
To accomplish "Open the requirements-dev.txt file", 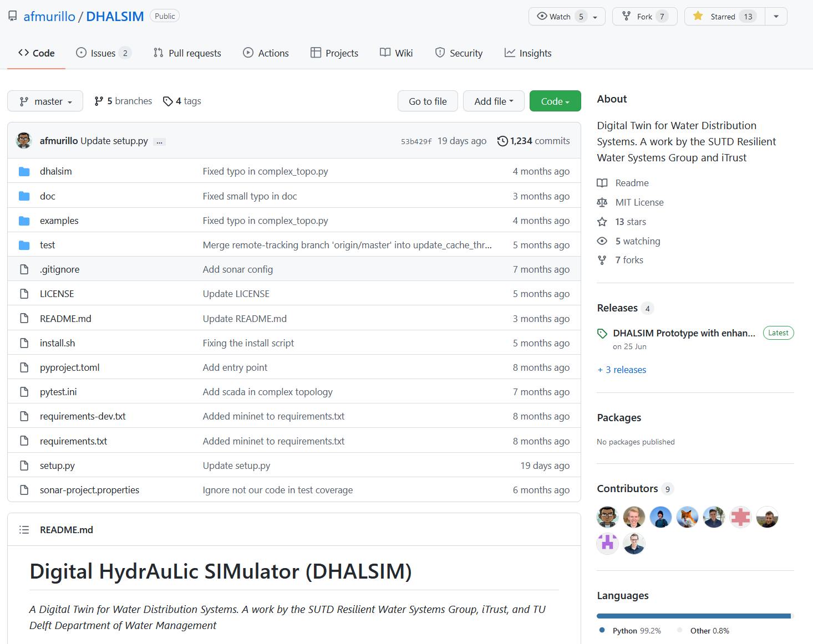I will pyautogui.click(x=83, y=416).
